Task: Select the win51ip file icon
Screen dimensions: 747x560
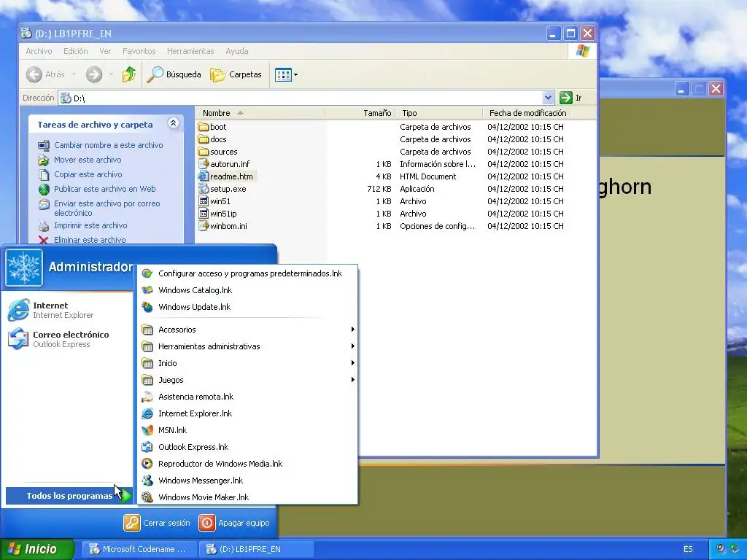Action: coord(204,214)
